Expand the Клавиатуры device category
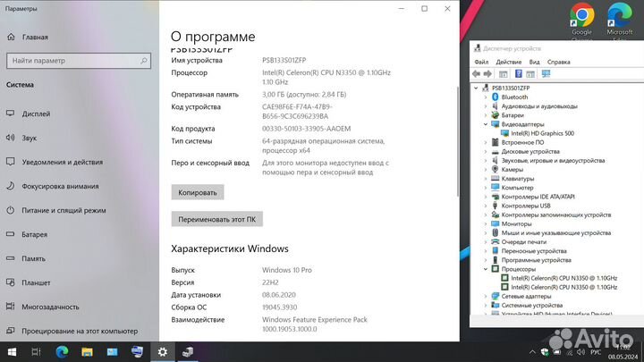This screenshot has height=362, width=644. pyautogui.click(x=486, y=179)
